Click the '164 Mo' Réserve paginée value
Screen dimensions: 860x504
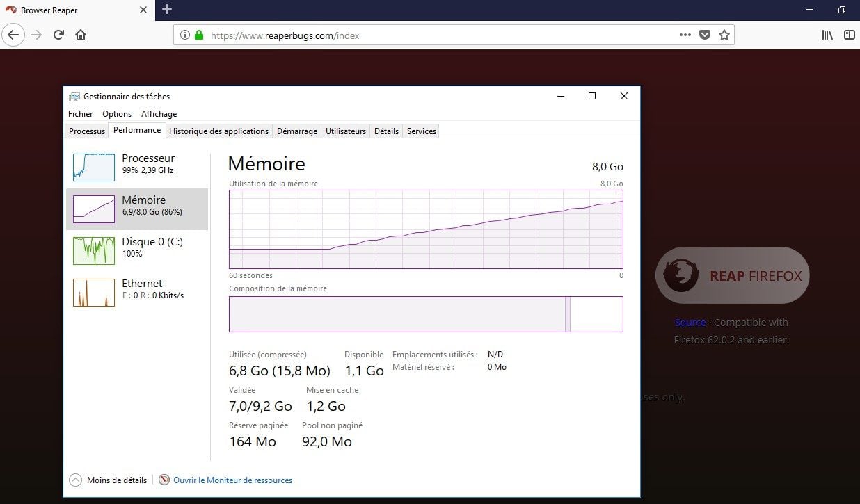point(253,441)
